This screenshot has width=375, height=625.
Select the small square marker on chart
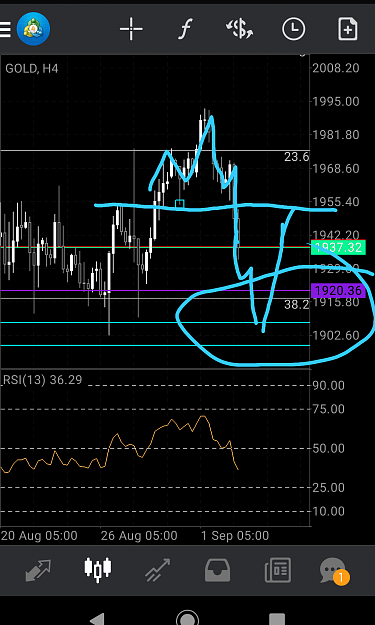(x=180, y=204)
